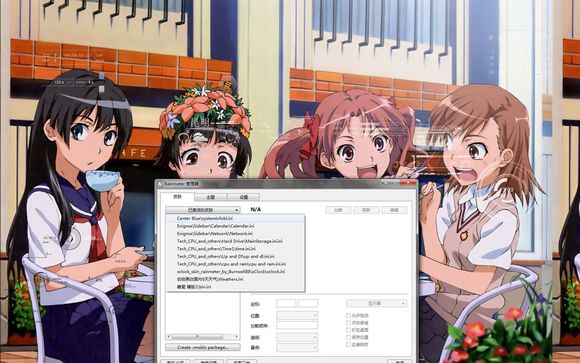Click the horizontal scrollbar thumb under skin list
The height and width of the screenshot is (363, 580).
198,337
